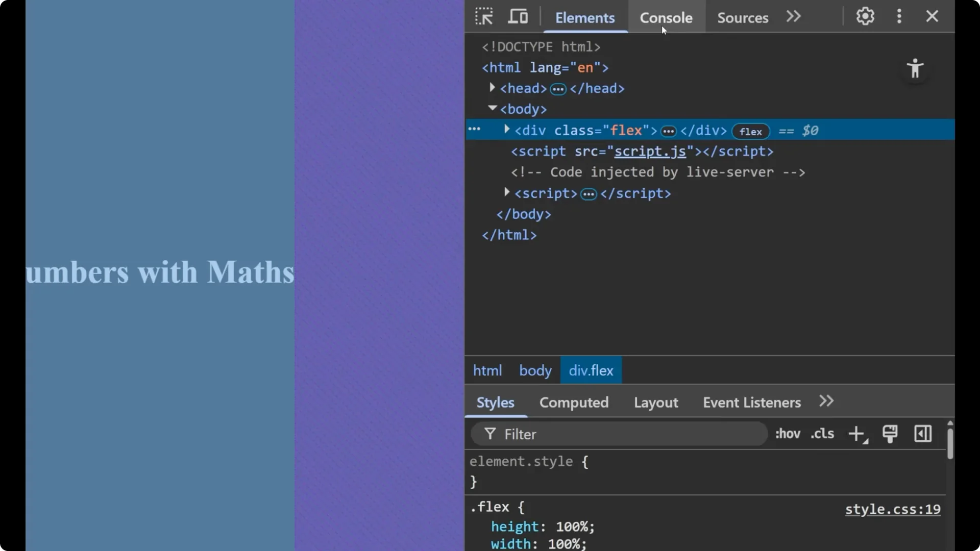This screenshot has width=980, height=551.
Task: Enable :hov element state simulation
Action: 787,434
